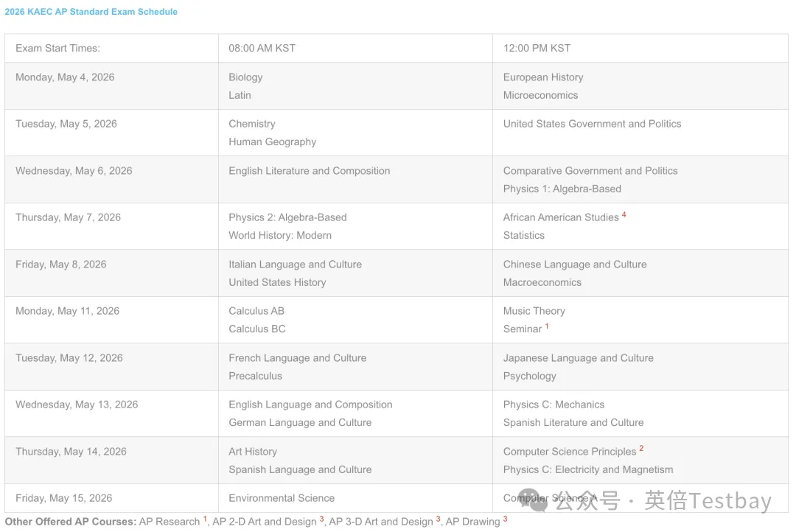The width and height of the screenshot is (796, 532).
Task: Click the Exam Start Times header cell
Action: pyautogui.click(x=57, y=48)
